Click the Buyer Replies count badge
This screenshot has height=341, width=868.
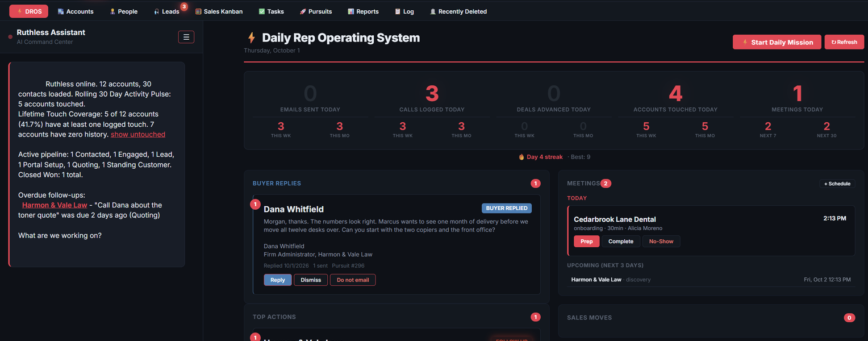(x=535, y=184)
